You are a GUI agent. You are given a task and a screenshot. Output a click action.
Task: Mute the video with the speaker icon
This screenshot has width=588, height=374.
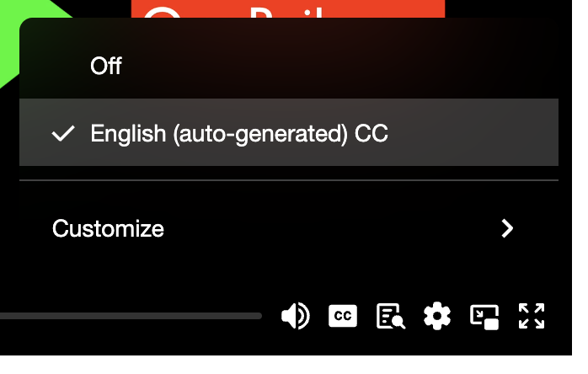tap(296, 316)
